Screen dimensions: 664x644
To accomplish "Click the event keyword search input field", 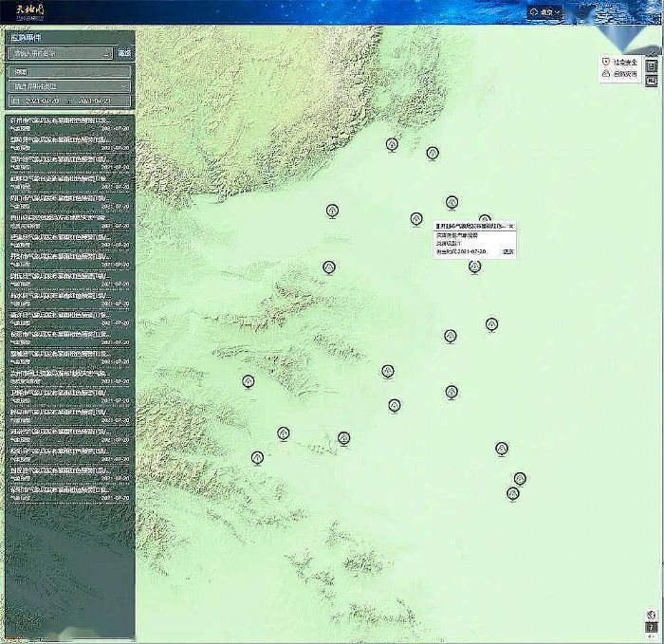I will [x=57, y=54].
